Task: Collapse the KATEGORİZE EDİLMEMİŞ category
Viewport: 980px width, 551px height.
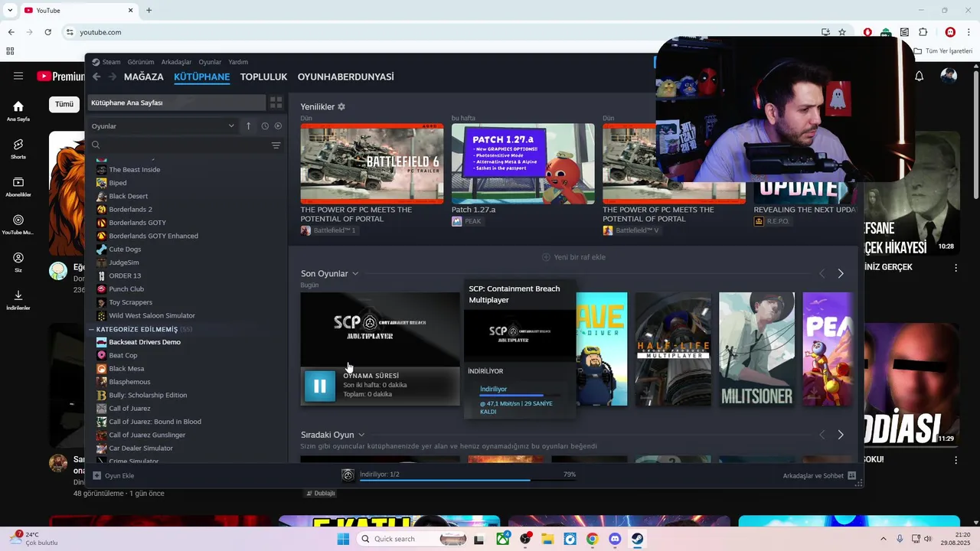Action: point(91,329)
